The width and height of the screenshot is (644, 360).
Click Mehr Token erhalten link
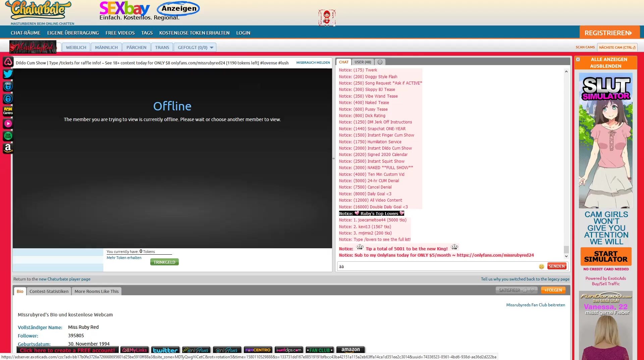coord(124,258)
